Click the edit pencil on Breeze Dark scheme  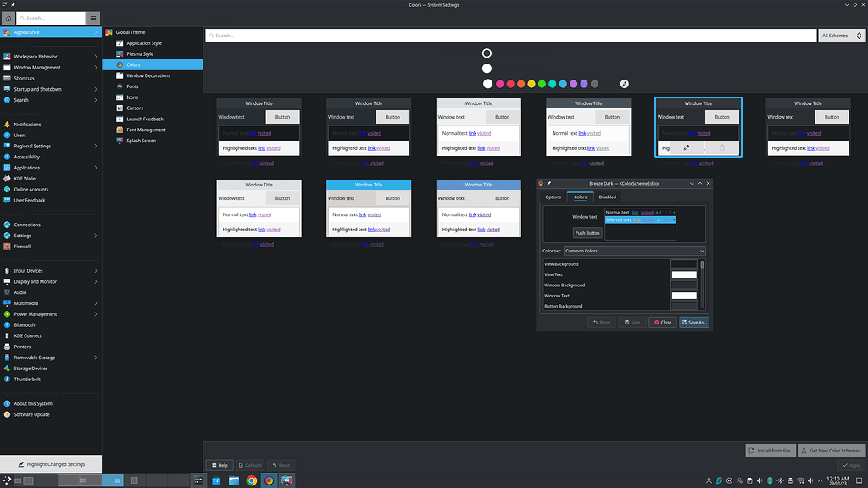(686, 147)
